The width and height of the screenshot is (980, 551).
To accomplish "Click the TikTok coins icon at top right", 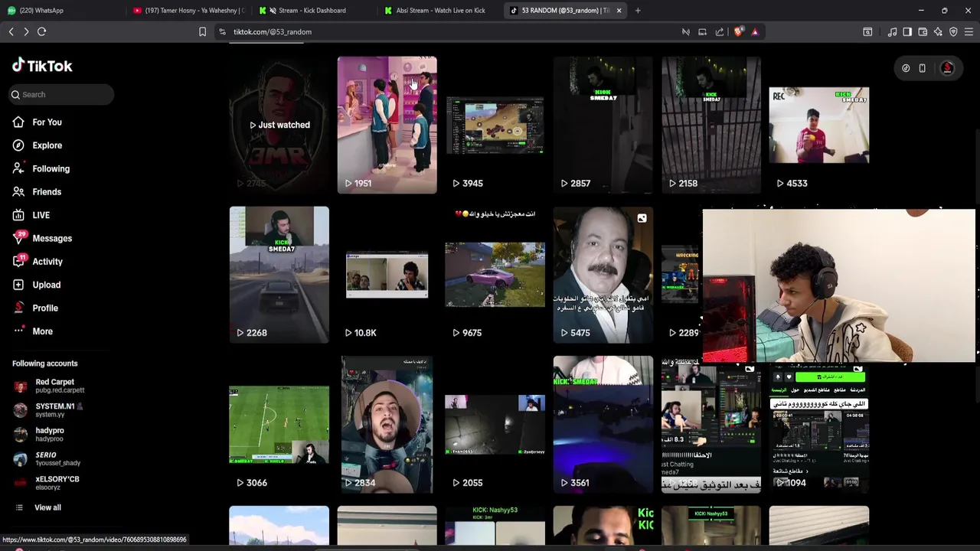I will click(906, 68).
